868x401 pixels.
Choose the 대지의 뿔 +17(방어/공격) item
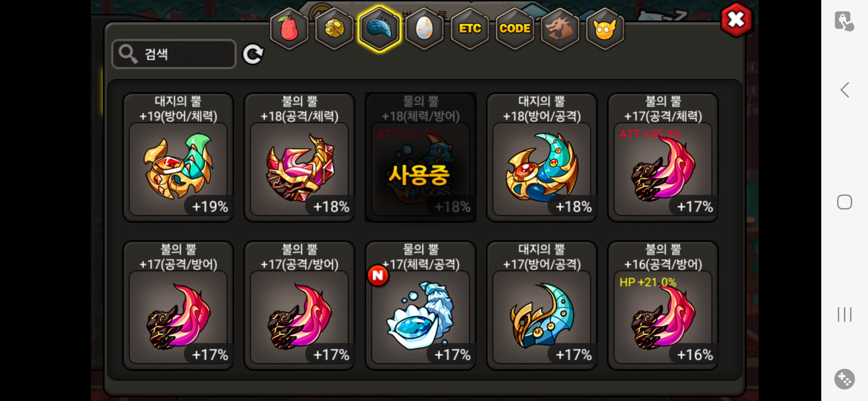(542, 306)
